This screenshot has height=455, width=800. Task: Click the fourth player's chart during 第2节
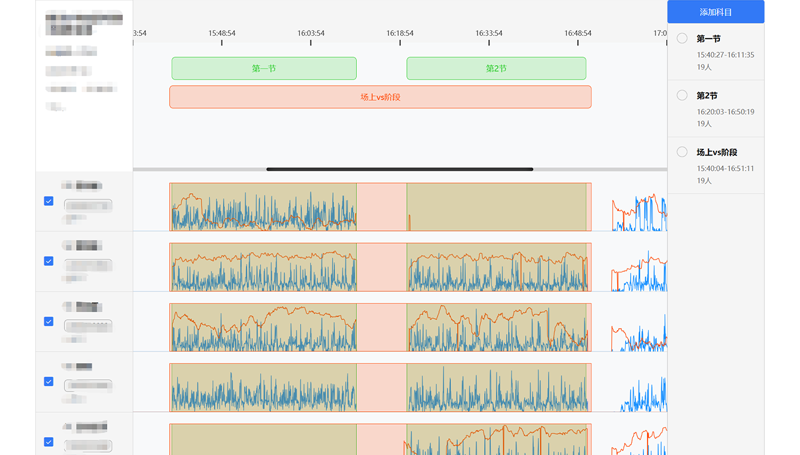tap(496, 388)
